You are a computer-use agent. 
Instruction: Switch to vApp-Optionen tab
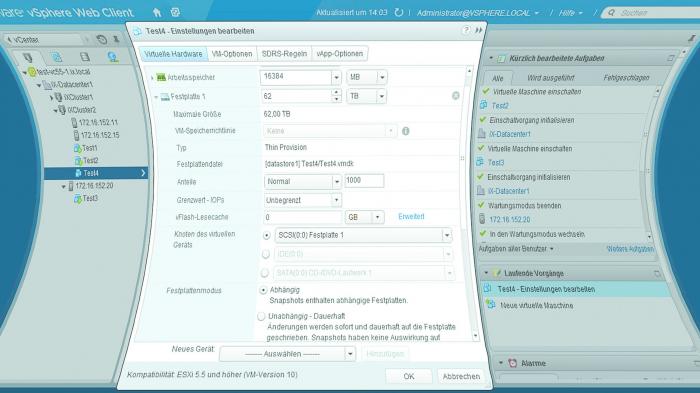coord(340,54)
